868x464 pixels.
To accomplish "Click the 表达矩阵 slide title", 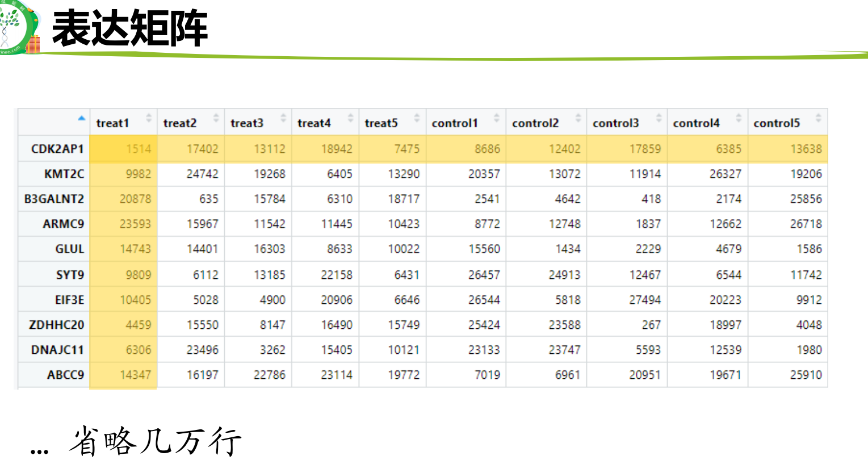I will click(130, 28).
